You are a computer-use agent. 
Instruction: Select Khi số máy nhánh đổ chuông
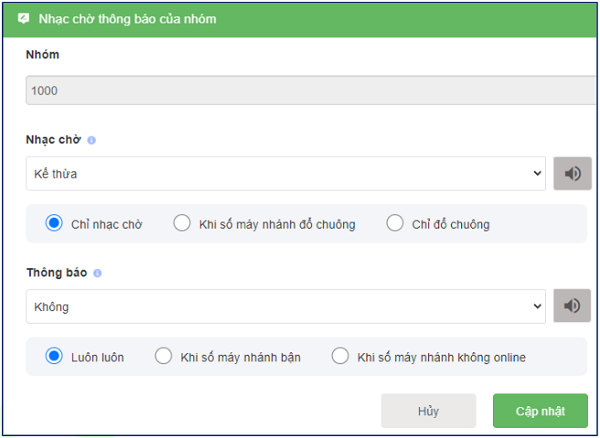coord(182,223)
